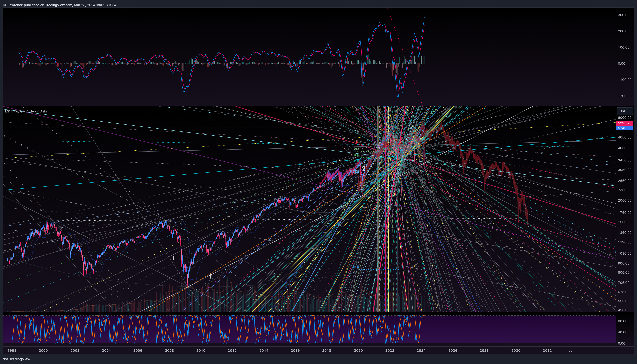
Task: Click the 4650.00 price scale label
Action: [x=625, y=137]
